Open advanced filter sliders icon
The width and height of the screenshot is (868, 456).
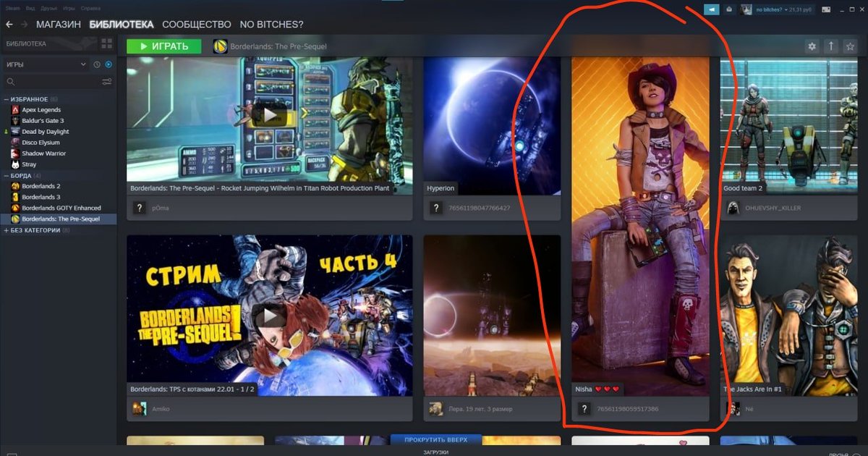coord(107,81)
